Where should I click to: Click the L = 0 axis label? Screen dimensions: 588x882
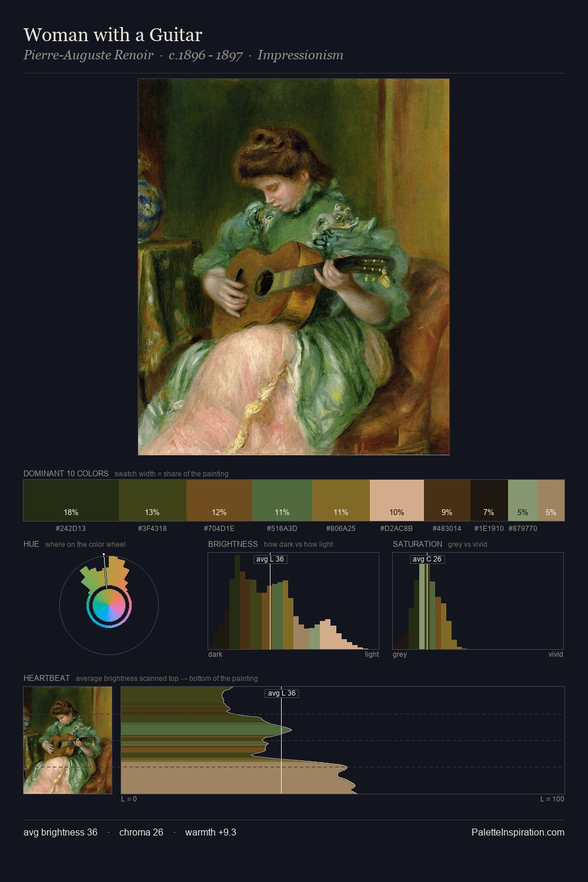pyautogui.click(x=129, y=799)
